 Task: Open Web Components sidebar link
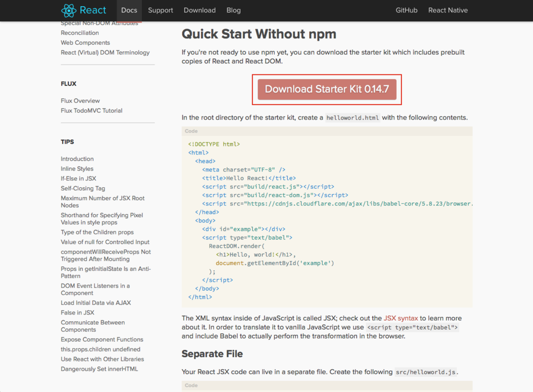click(85, 43)
